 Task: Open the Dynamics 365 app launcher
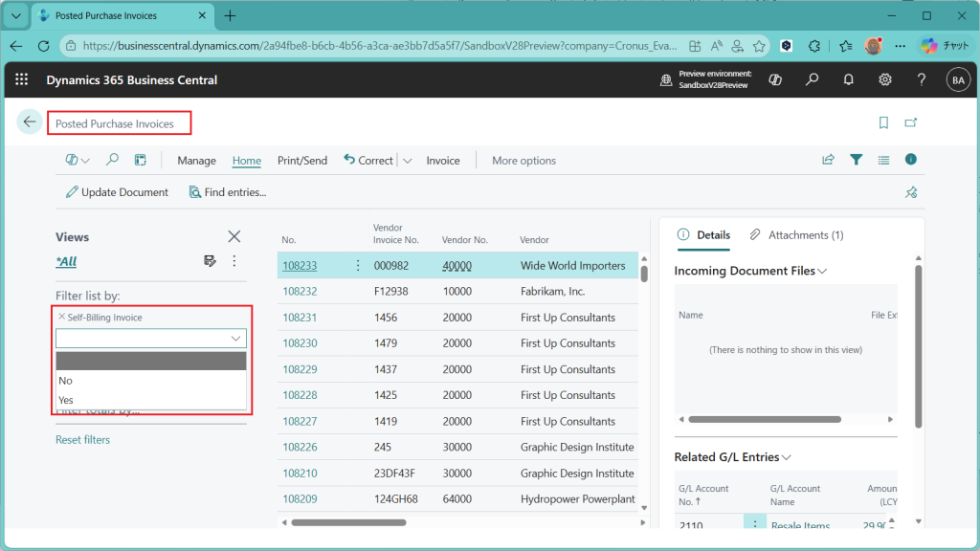point(22,80)
